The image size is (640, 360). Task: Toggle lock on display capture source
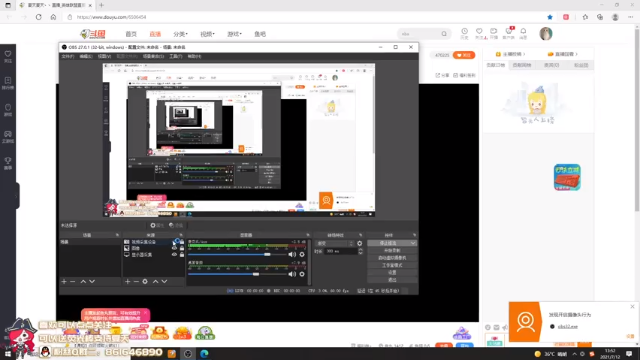(x=182, y=254)
